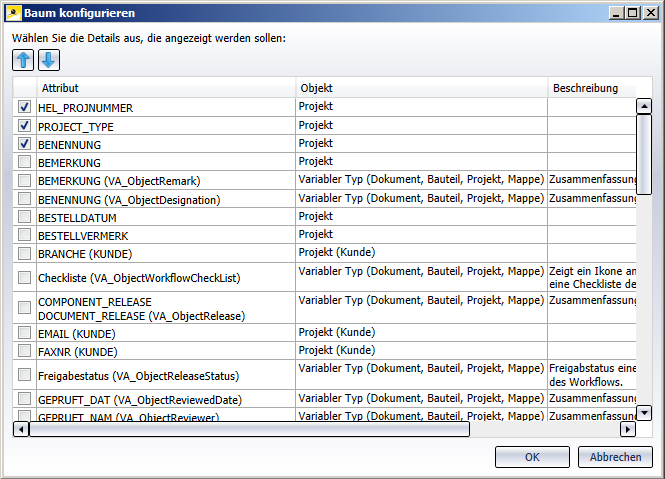The width and height of the screenshot is (665, 479).
Task: Uncheck the PROJECT_TYPE checkbox
Action: pyautogui.click(x=24, y=126)
